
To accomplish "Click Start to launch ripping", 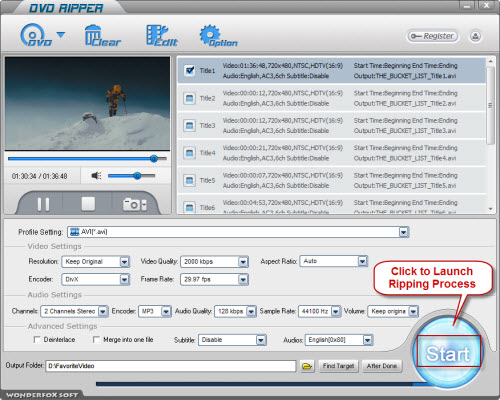I will pos(448,353).
